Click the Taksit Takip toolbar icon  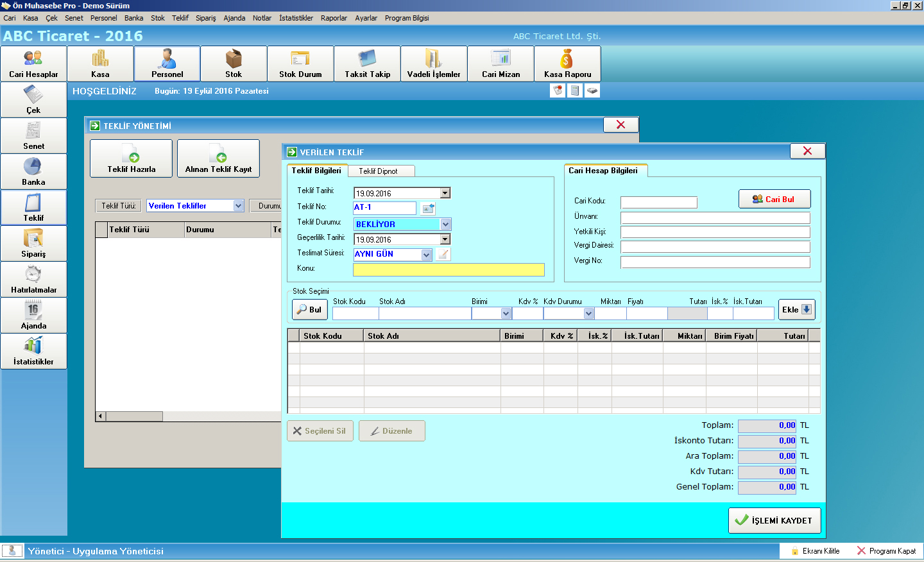(x=367, y=64)
